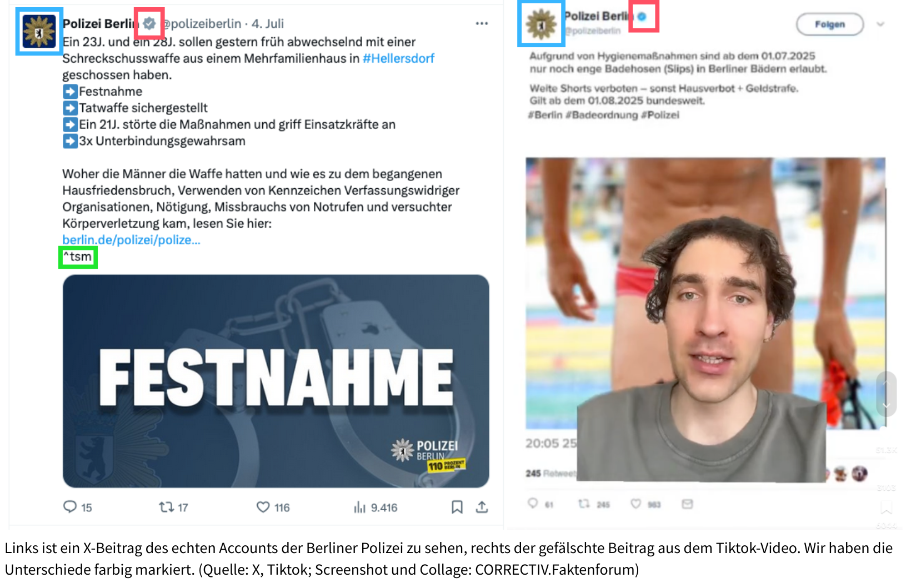Click the @polizeiberlin handle in left post

tap(201, 23)
